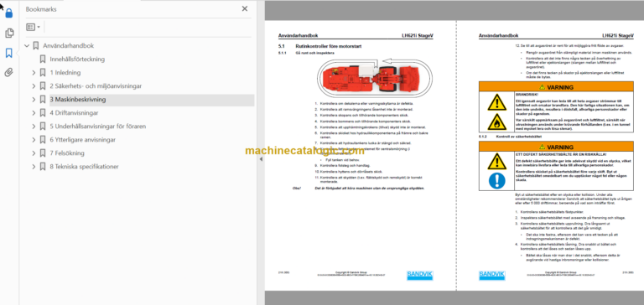Click the flammable hazard warning triangle icon
644x305 pixels.
496,122
